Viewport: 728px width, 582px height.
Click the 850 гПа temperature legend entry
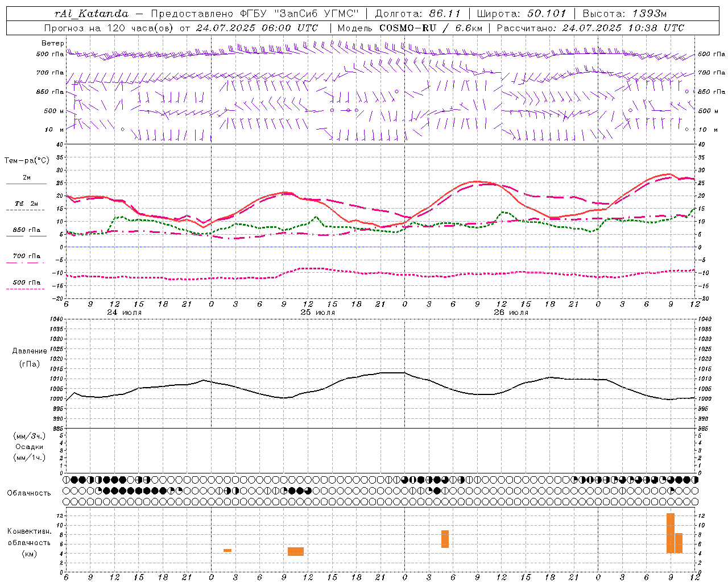pos(27,230)
